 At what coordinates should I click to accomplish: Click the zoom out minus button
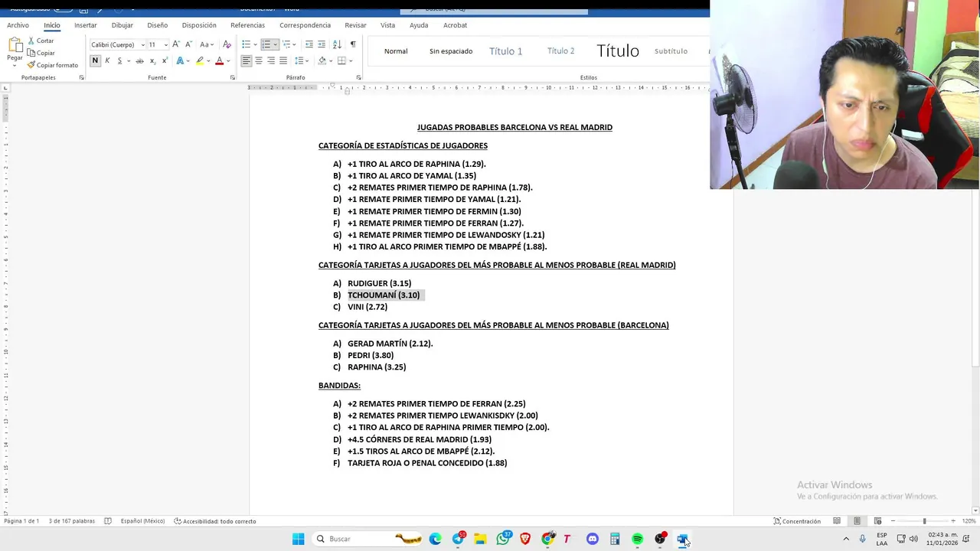pos(893,521)
